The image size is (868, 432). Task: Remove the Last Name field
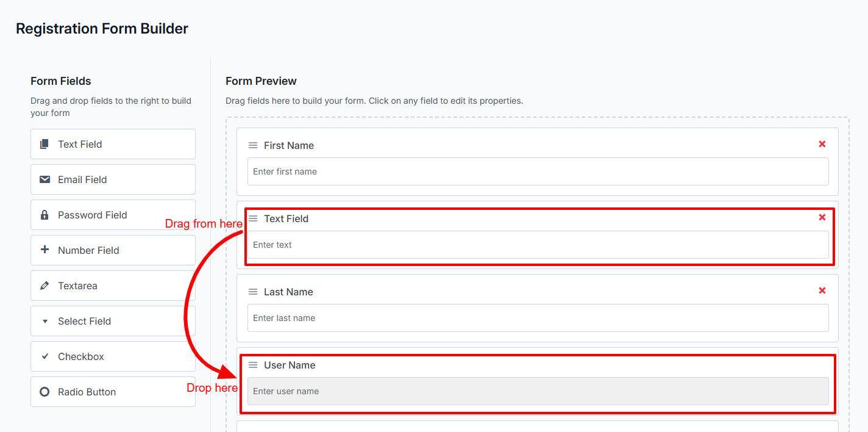822,290
